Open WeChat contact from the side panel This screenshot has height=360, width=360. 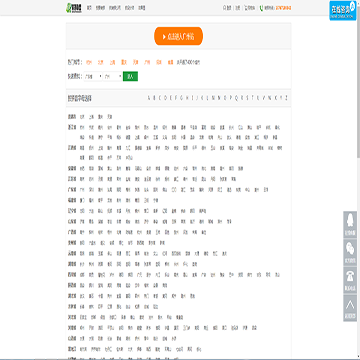pos(350,252)
